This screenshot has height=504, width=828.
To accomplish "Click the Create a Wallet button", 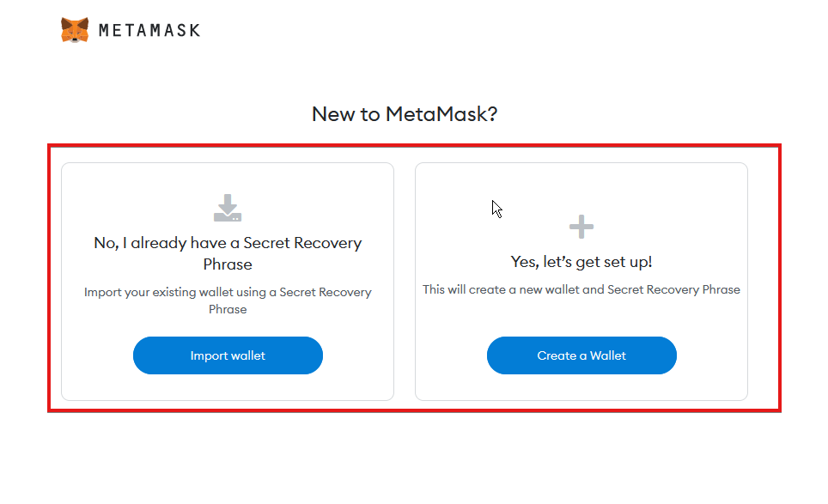I will click(581, 355).
